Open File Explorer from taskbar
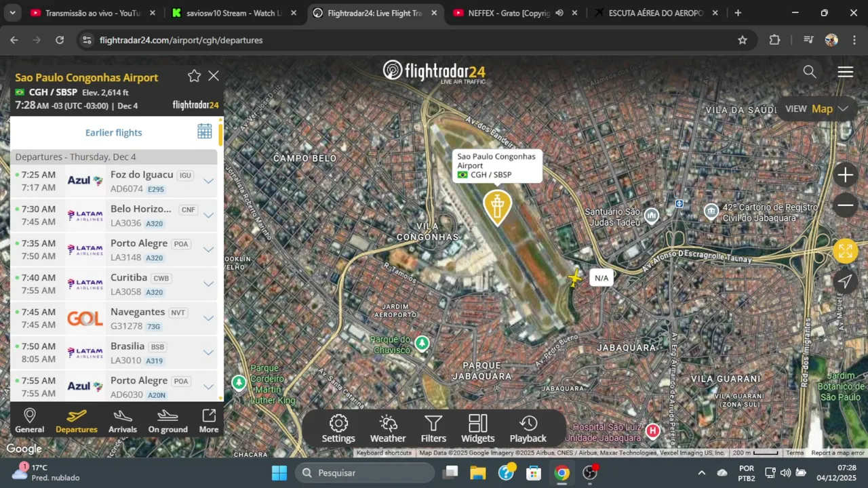The height and width of the screenshot is (488, 868). 478,472
